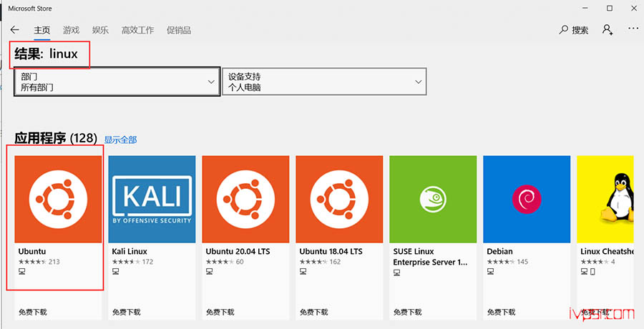Click 免费下载 under Ubuntu
Screen dimensions: 644x329
(33, 312)
